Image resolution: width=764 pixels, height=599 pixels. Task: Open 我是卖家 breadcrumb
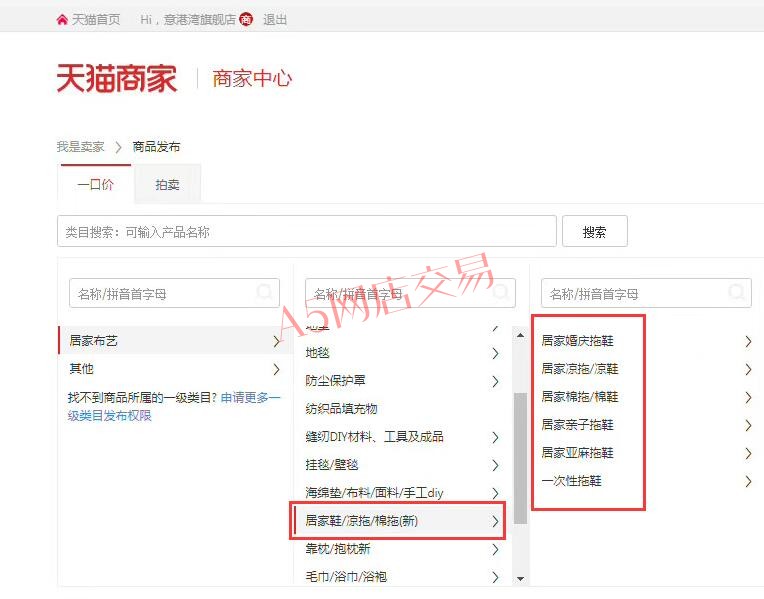80,146
